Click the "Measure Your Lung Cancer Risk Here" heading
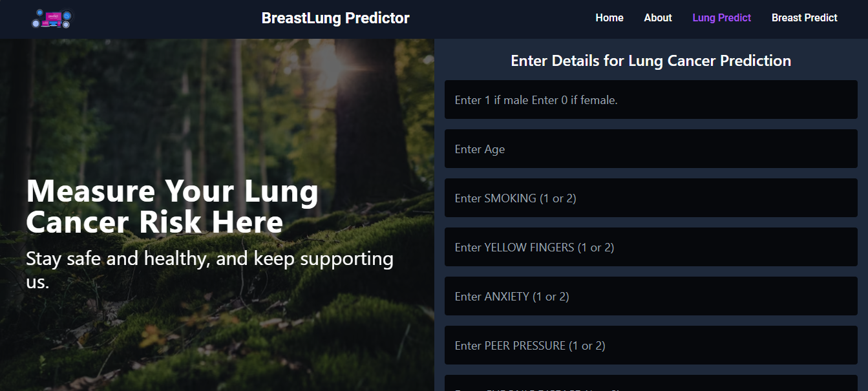Image resolution: width=868 pixels, height=391 pixels. [x=172, y=207]
